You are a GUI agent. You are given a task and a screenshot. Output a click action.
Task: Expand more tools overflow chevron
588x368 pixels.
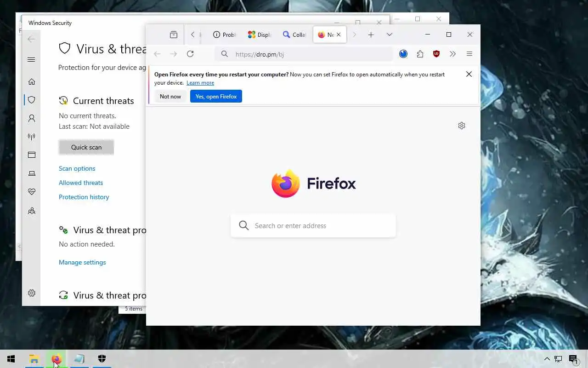(452, 54)
